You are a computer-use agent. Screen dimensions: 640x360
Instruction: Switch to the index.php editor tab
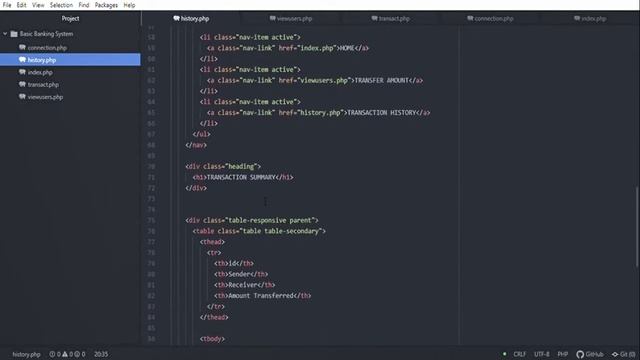click(x=590, y=18)
